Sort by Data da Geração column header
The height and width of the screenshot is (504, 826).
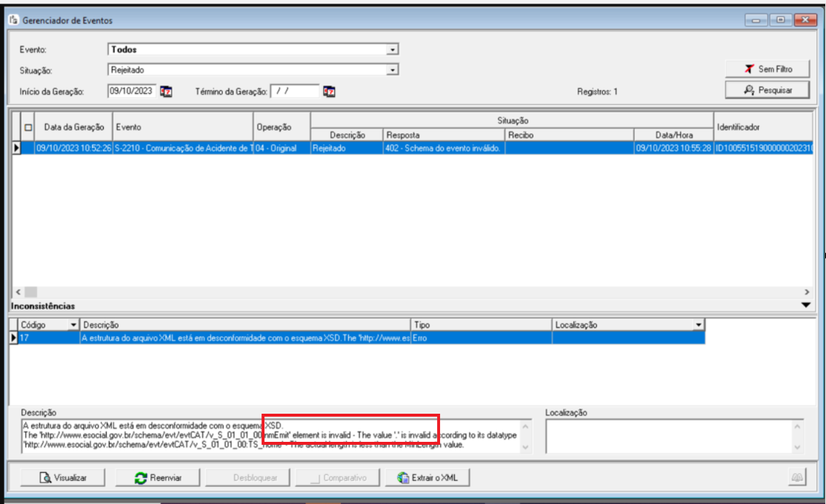pyautogui.click(x=73, y=127)
